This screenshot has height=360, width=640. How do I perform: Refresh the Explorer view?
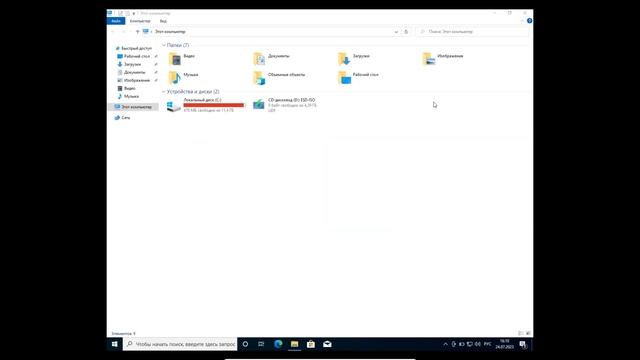406,32
